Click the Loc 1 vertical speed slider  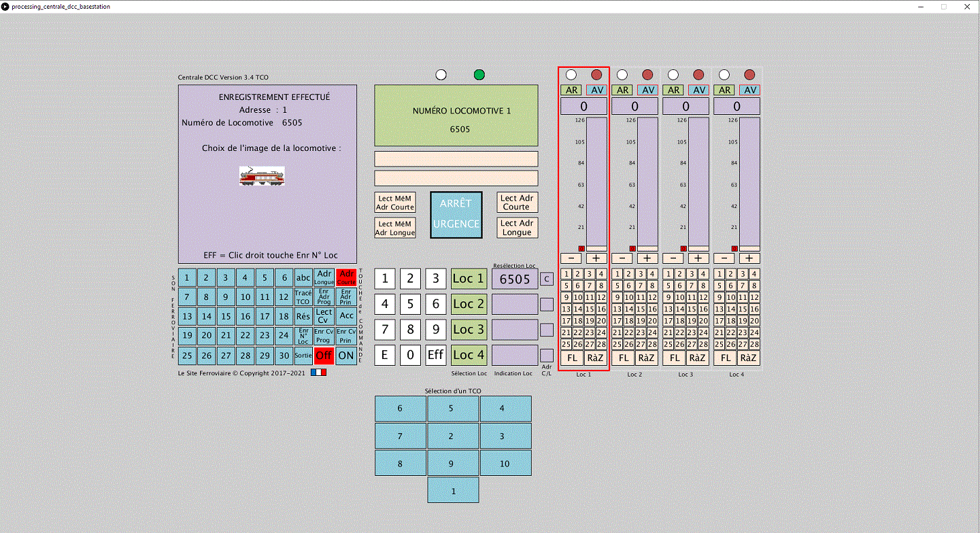(x=596, y=184)
